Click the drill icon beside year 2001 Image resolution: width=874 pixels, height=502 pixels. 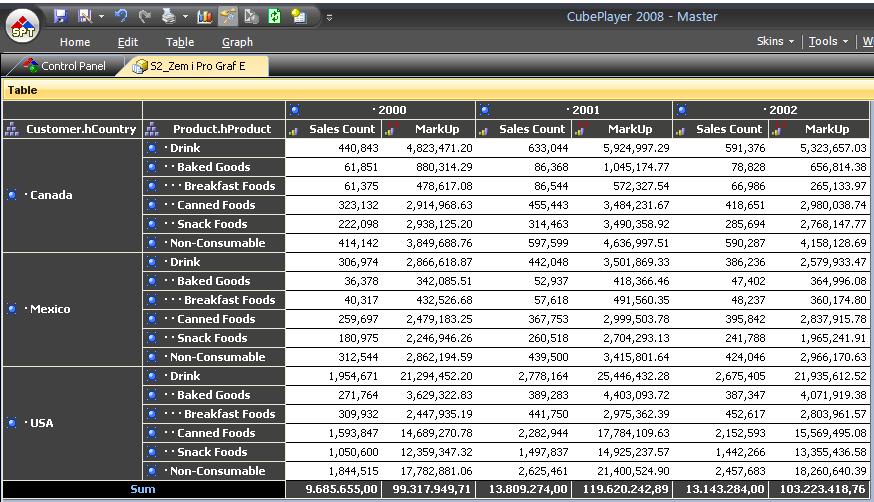point(485,110)
